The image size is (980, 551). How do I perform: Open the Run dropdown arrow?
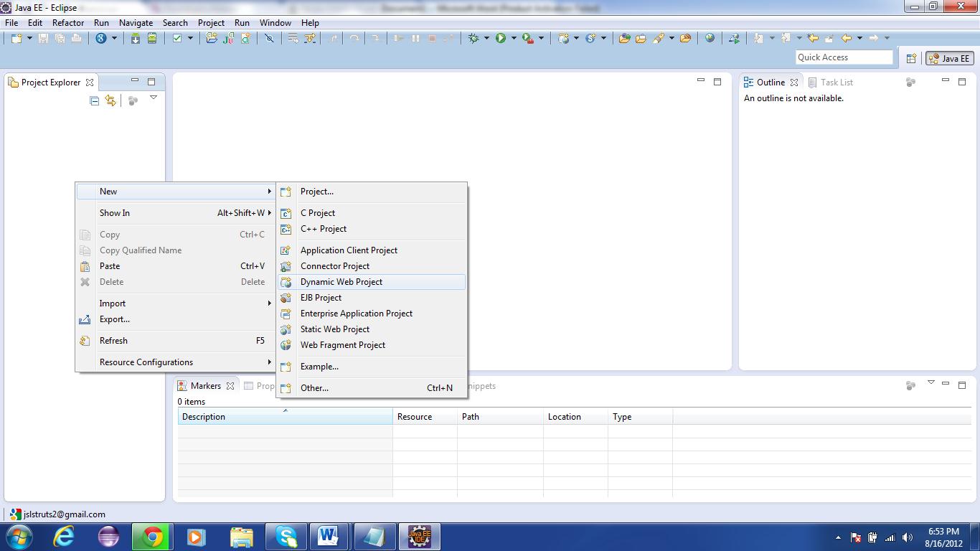pos(514,39)
